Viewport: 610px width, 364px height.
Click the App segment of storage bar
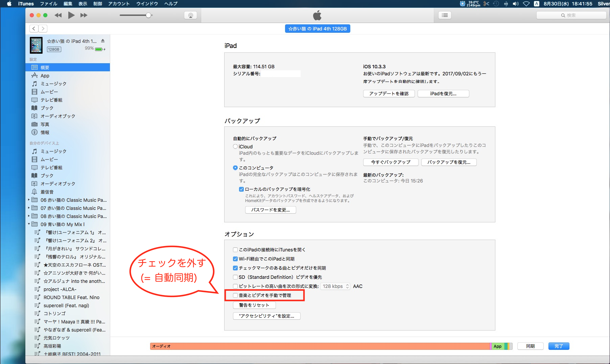(498, 346)
